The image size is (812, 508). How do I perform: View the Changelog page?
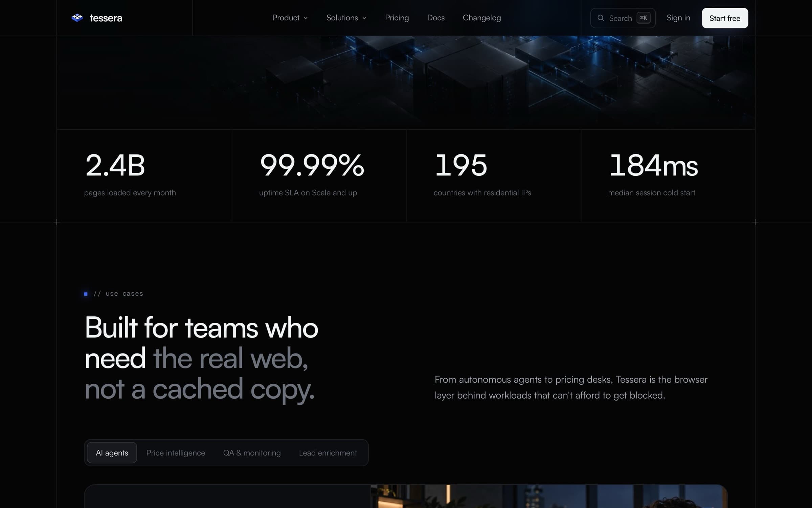(482, 18)
